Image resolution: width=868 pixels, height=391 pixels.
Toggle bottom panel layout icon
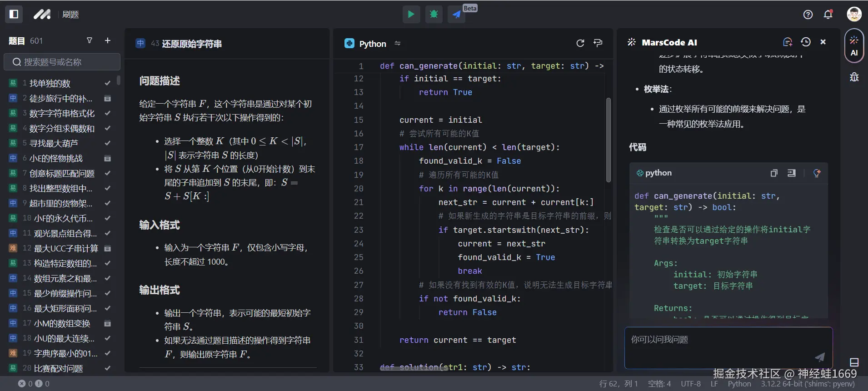point(854,362)
